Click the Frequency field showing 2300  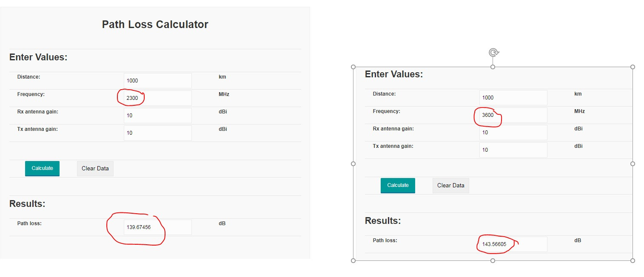[157, 98]
